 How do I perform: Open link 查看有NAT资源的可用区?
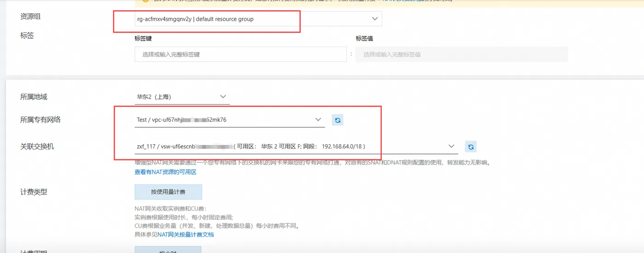pyautogui.click(x=166, y=172)
